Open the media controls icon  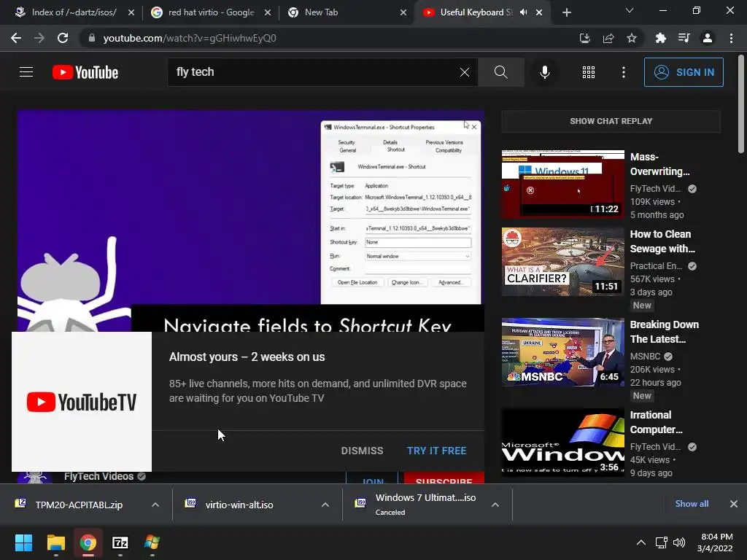tap(684, 38)
